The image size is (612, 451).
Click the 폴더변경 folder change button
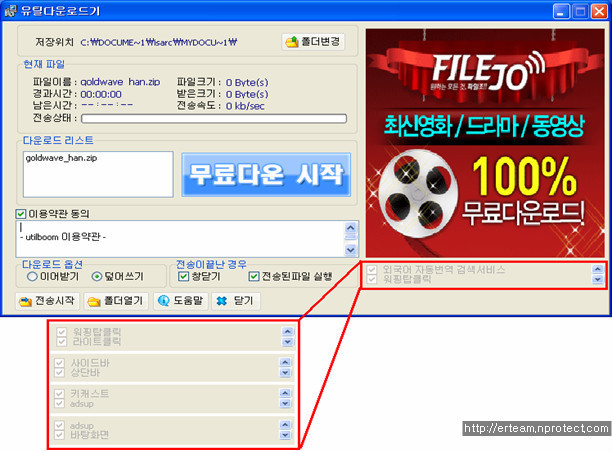point(313,42)
